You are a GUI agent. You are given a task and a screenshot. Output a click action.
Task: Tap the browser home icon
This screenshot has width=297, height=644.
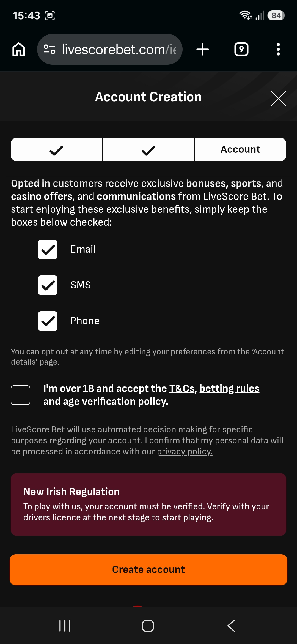[x=19, y=50]
